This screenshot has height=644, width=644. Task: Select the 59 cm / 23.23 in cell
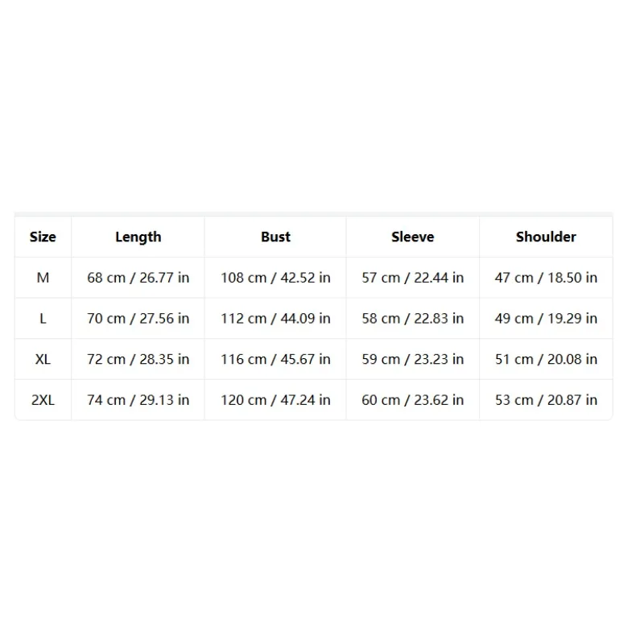(x=412, y=359)
